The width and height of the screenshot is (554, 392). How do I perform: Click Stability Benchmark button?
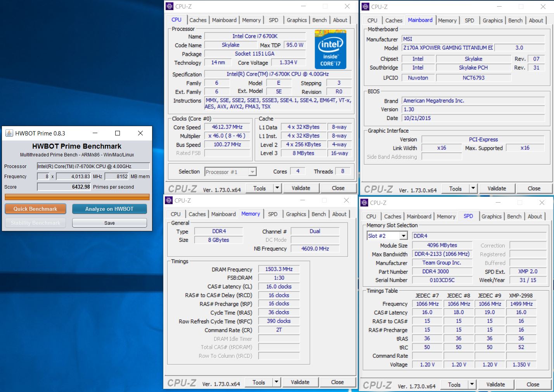point(35,223)
